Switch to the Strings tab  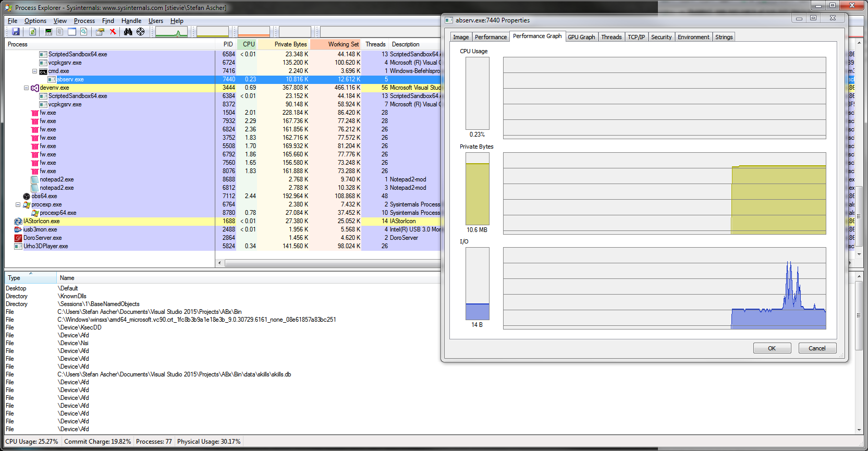pos(724,37)
